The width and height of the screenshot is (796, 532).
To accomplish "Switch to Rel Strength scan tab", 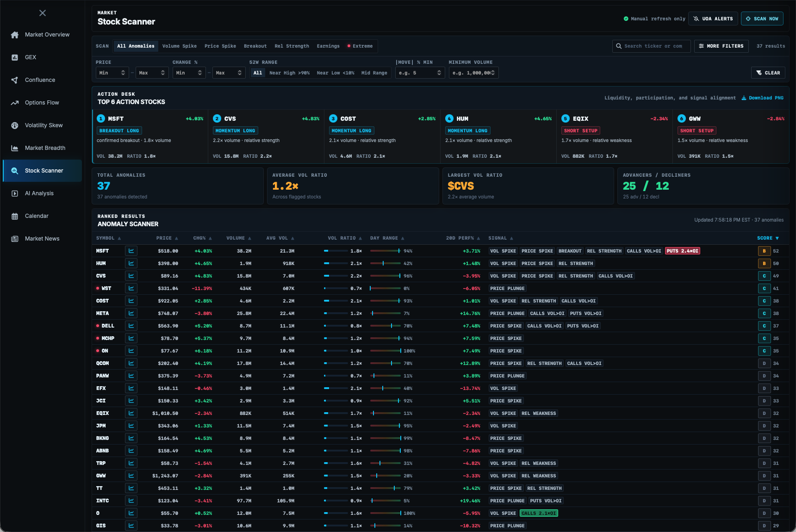I will pos(292,46).
